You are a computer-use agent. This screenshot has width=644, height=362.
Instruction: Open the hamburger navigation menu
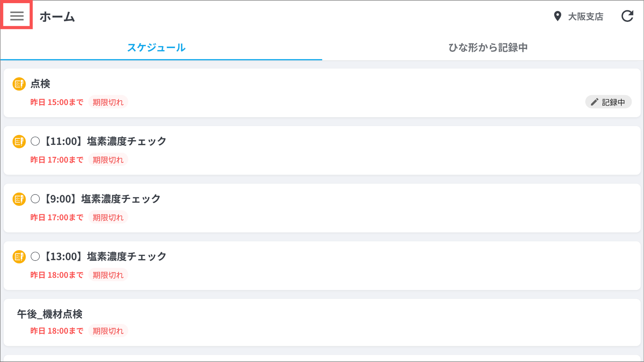pyautogui.click(x=17, y=16)
